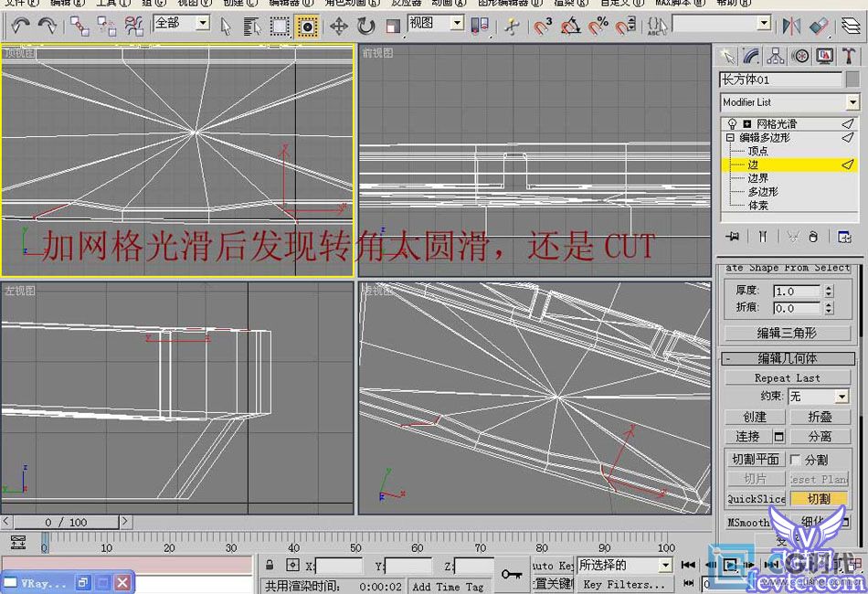Switch to the Modify command panel tab

coord(751,56)
